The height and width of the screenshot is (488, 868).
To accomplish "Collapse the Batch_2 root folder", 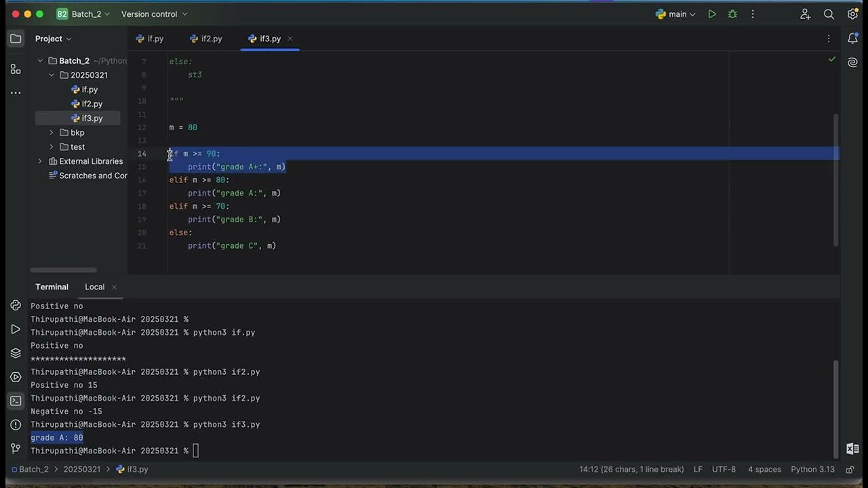I will point(40,60).
